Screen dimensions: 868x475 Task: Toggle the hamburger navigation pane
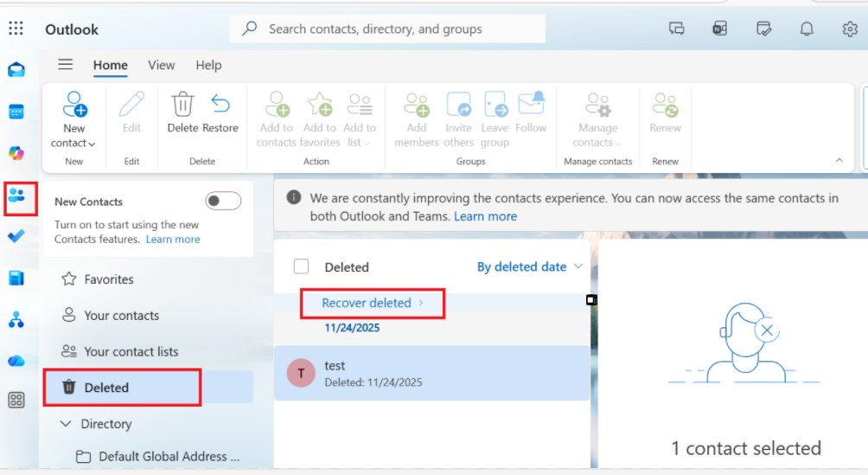pyautogui.click(x=66, y=64)
